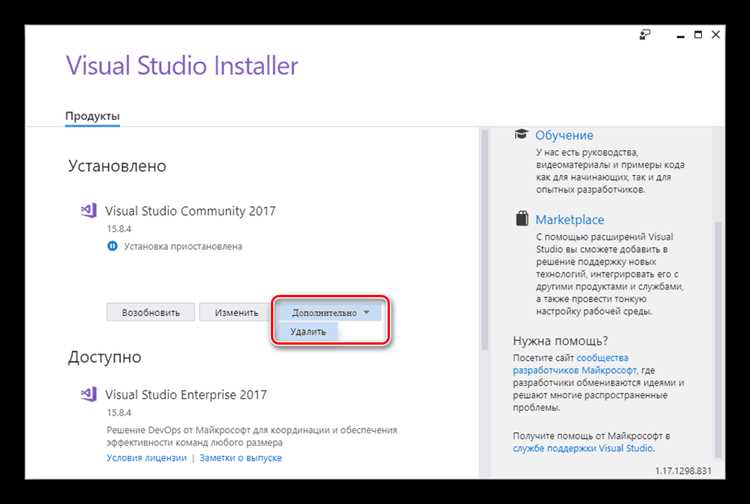
Task: Expand the Дополнительно dropdown
Action: [x=330, y=312]
